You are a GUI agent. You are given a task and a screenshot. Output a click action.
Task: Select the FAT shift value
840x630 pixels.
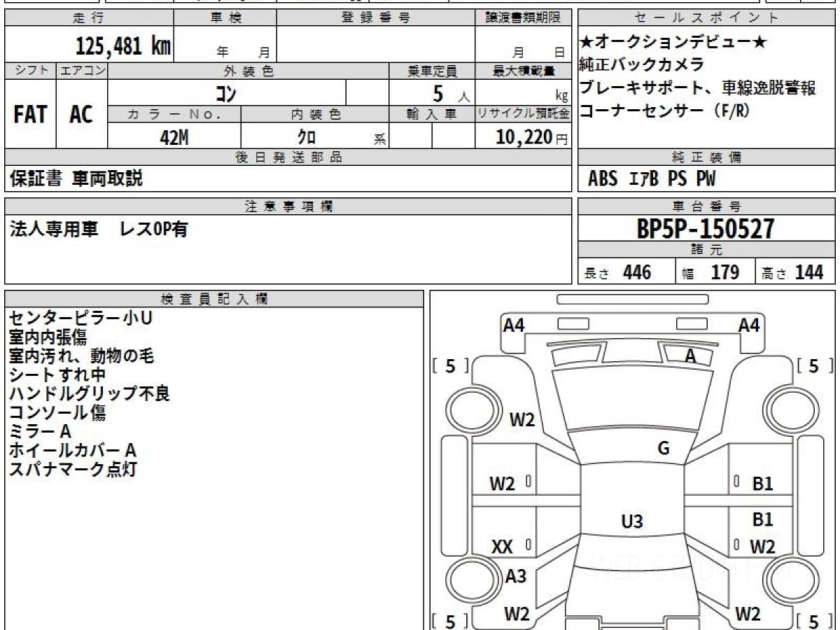(30, 115)
